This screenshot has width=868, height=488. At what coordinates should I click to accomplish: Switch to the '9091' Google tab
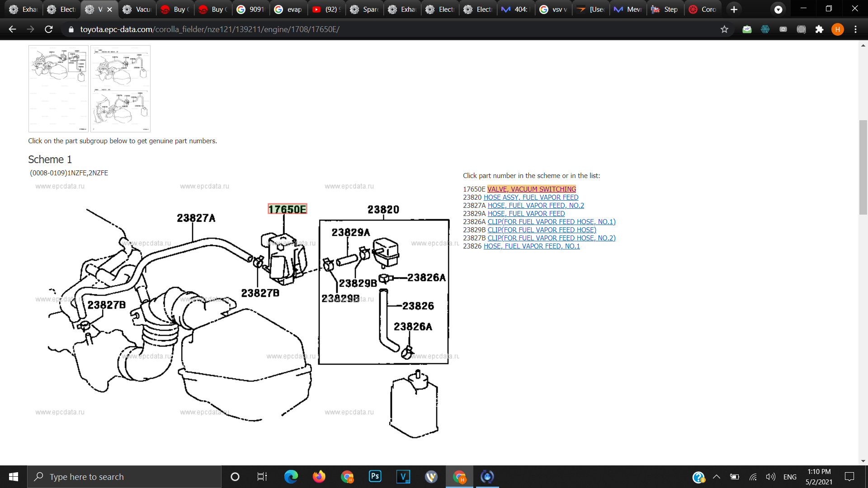(251, 9)
